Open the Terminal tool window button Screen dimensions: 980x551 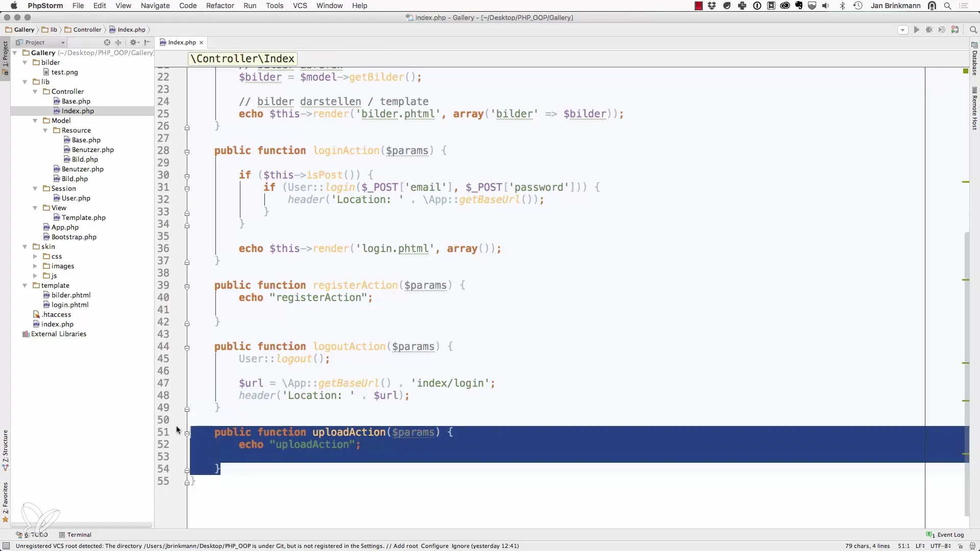(x=75, y=535)
